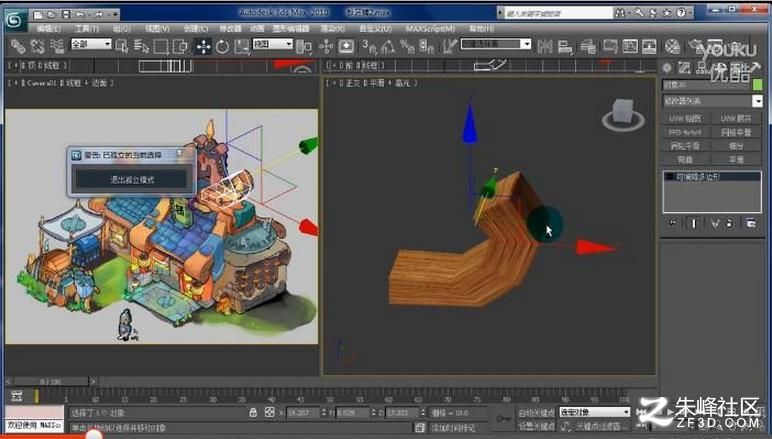The image size is (772, 439).
Task: Click the X coordinate input field
Action: 303,412
